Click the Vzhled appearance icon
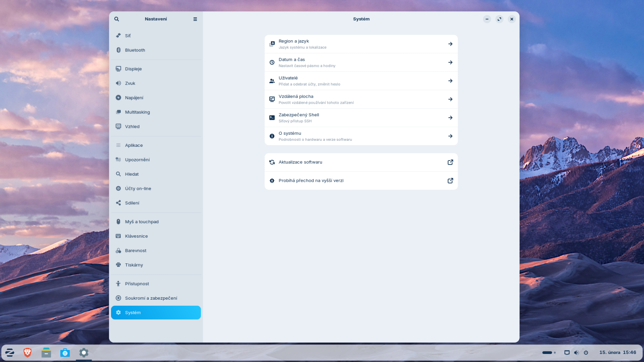 click(118, 126)
